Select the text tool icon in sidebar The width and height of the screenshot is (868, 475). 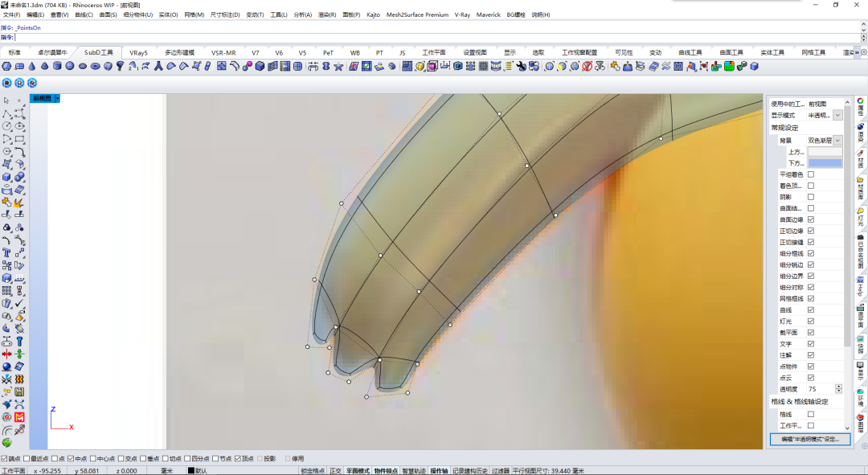6,252
